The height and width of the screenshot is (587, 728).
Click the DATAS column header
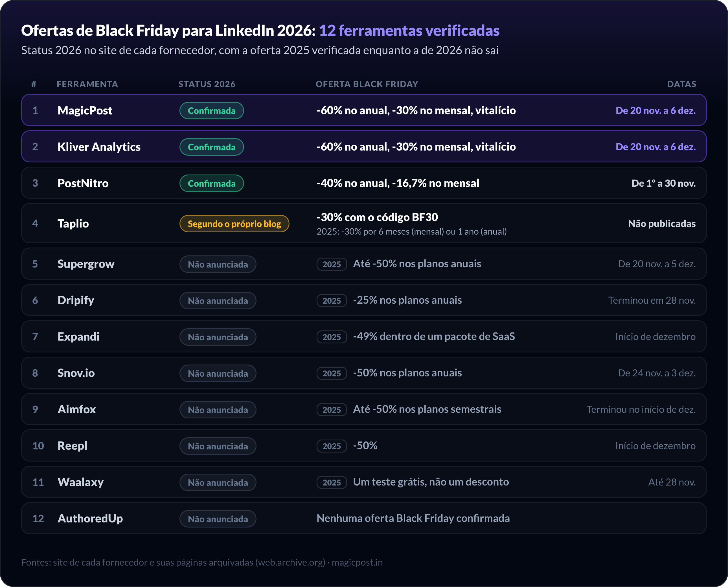[x=682, y=84]
